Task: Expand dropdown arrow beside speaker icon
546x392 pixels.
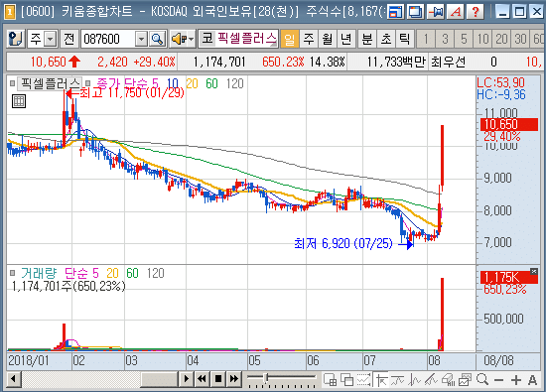Action: tap(192, 39)
